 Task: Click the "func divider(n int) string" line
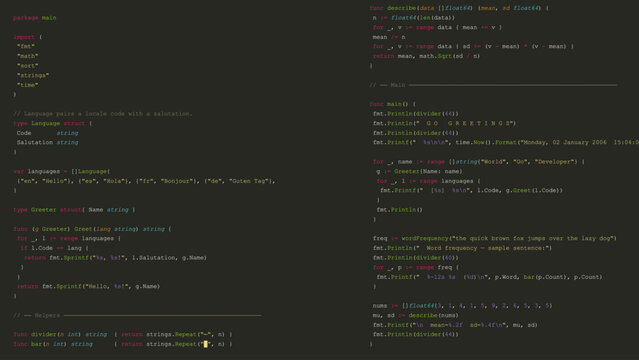[x=123, y=334]
